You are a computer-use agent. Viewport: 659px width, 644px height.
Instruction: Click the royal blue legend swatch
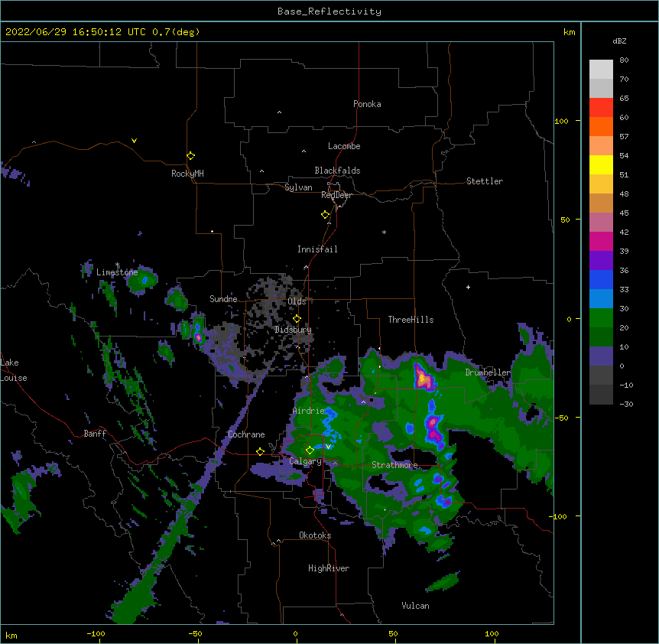[601, 279]
